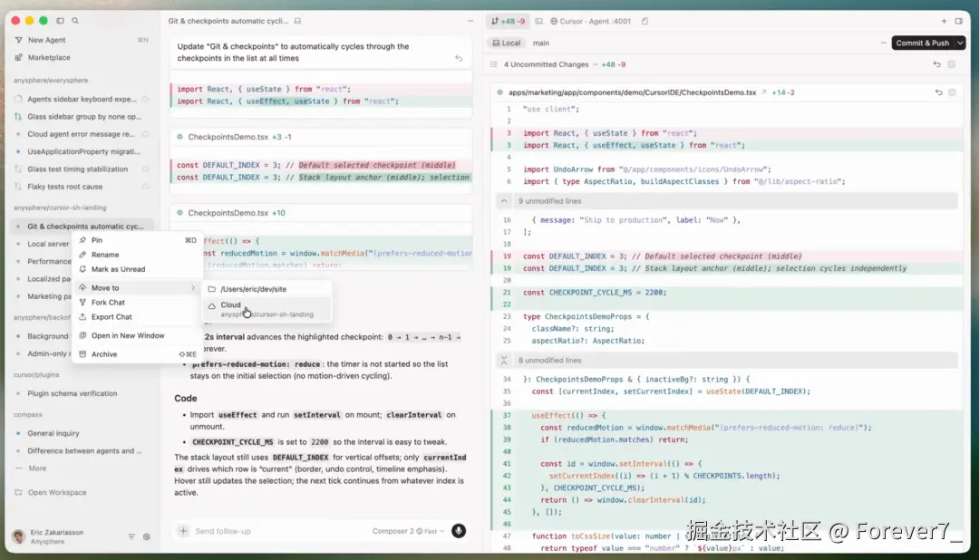Open 'Glass sidebar group by none op...' chat
This screenshot has width=979, height=560.
tap(83, 116)
